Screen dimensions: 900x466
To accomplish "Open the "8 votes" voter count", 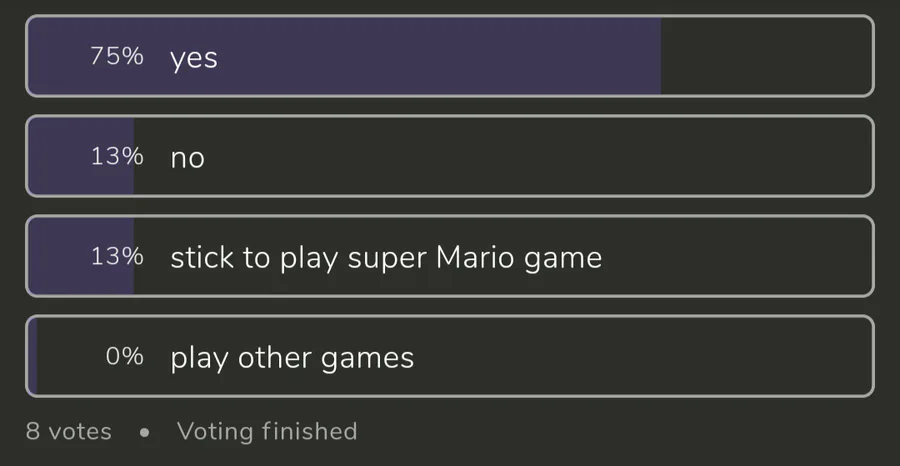I will click(69, 432).
